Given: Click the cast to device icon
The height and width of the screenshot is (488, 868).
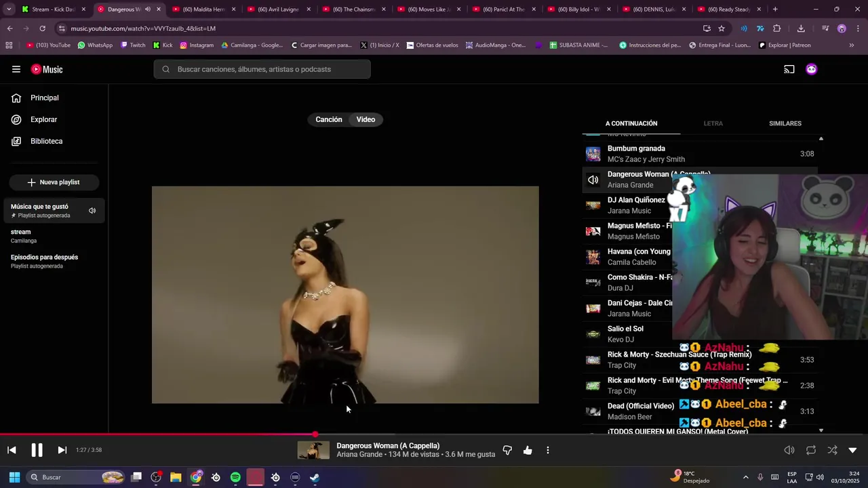Looking at the screenshot, I should (x=789, y=69).
